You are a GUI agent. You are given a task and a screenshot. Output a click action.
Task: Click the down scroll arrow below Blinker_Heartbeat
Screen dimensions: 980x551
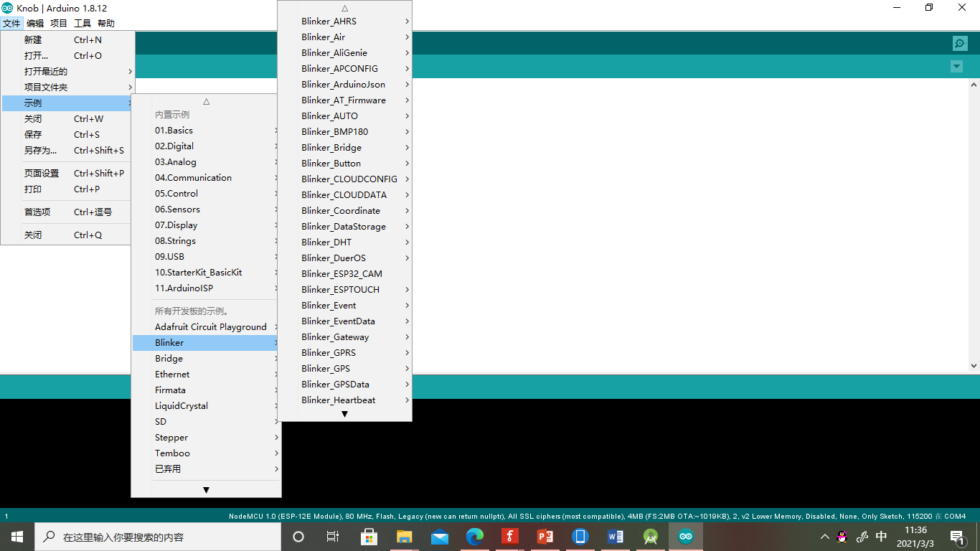coord(344,413)
